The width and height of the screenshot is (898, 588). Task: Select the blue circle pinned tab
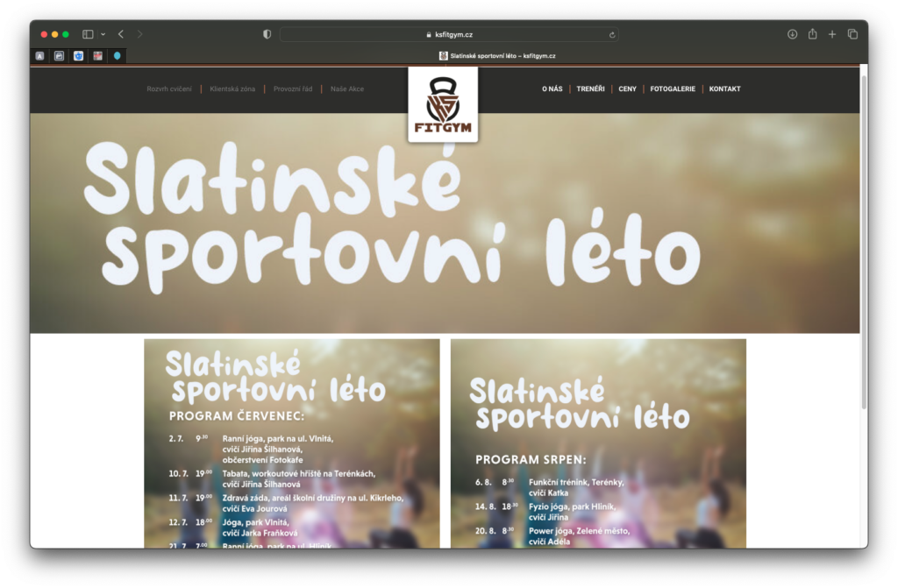(x=118, y=55)
